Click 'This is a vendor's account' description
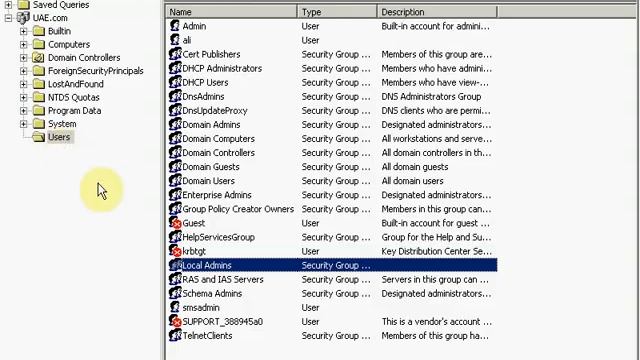Viewport: 640px width, 360px height. (x=437, y=322)
